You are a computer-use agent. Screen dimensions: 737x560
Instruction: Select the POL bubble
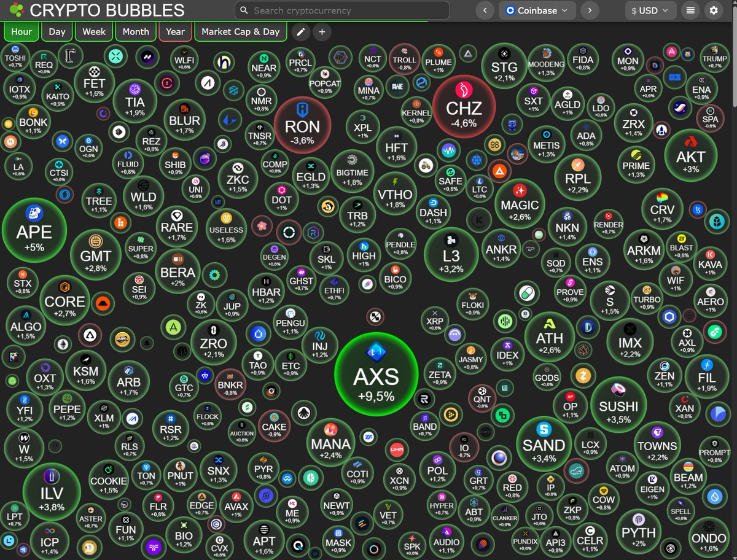(437, 470)
